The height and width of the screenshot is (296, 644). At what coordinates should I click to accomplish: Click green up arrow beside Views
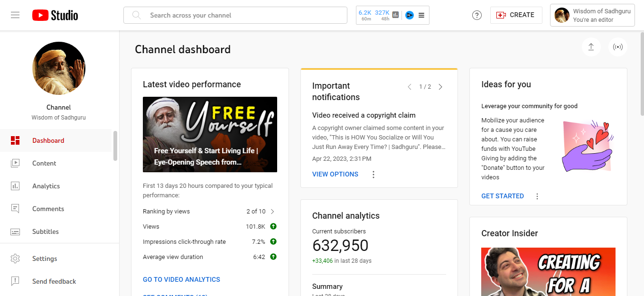point(273,226)
